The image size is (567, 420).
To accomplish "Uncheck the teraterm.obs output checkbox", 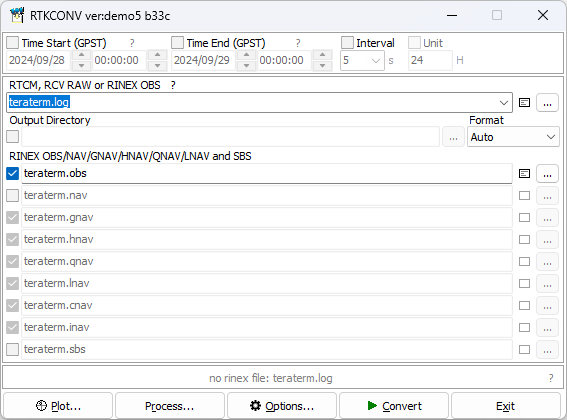I will [13, 174].
